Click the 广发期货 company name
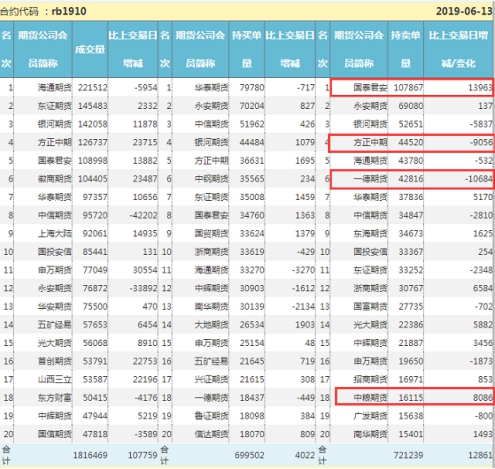 (x=370, y=416)
